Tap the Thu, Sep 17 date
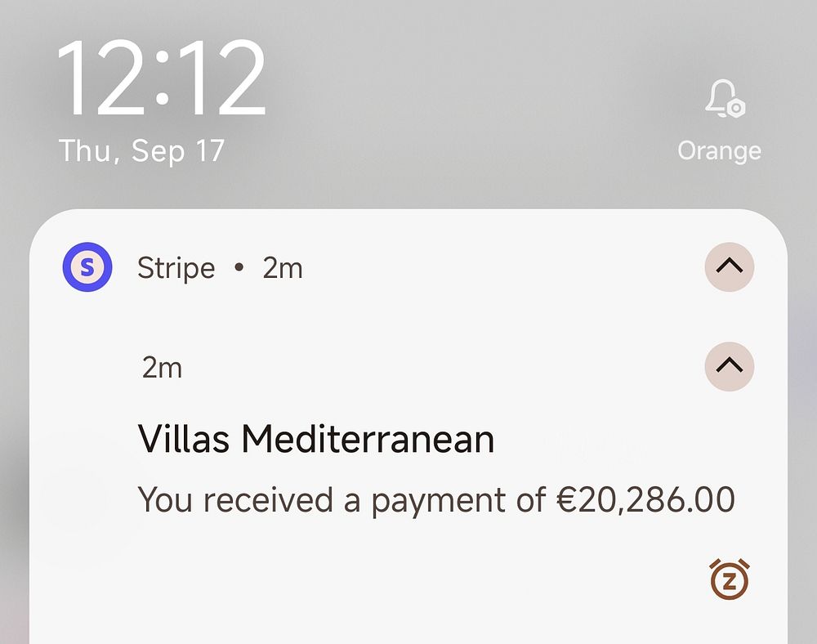This screenshot has width=817, height=644. [x=141, y=151]
